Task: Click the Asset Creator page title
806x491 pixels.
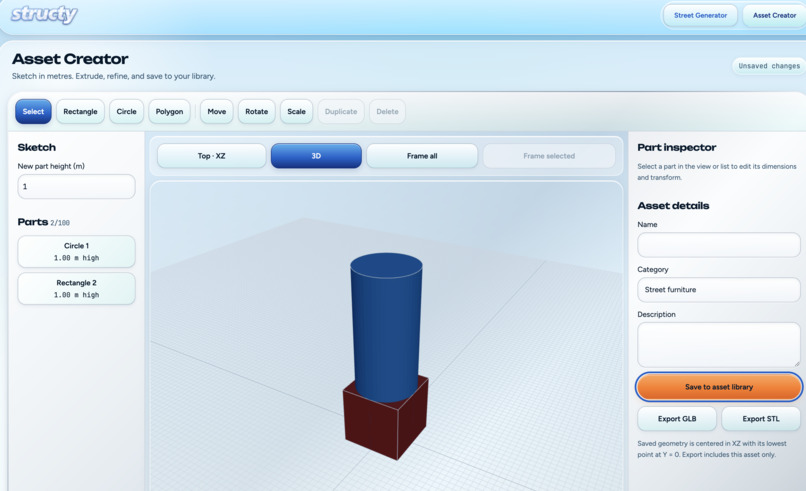Action: (x=70, y=59)
